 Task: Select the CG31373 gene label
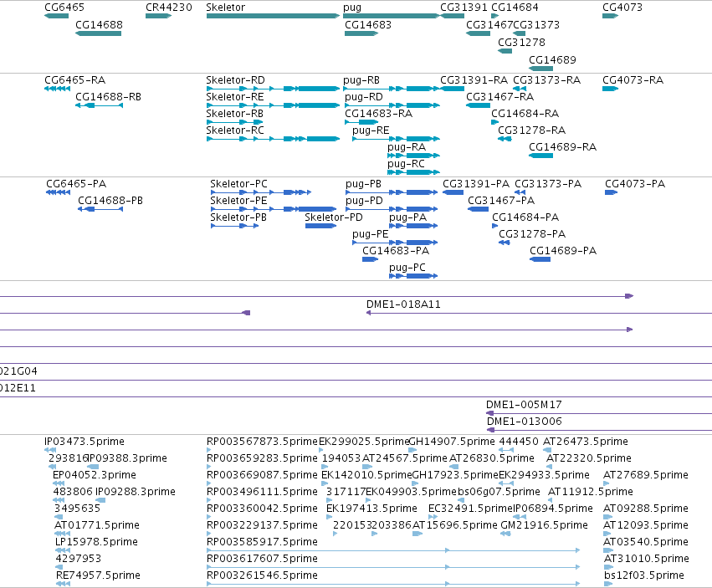[x=536, y=24]
